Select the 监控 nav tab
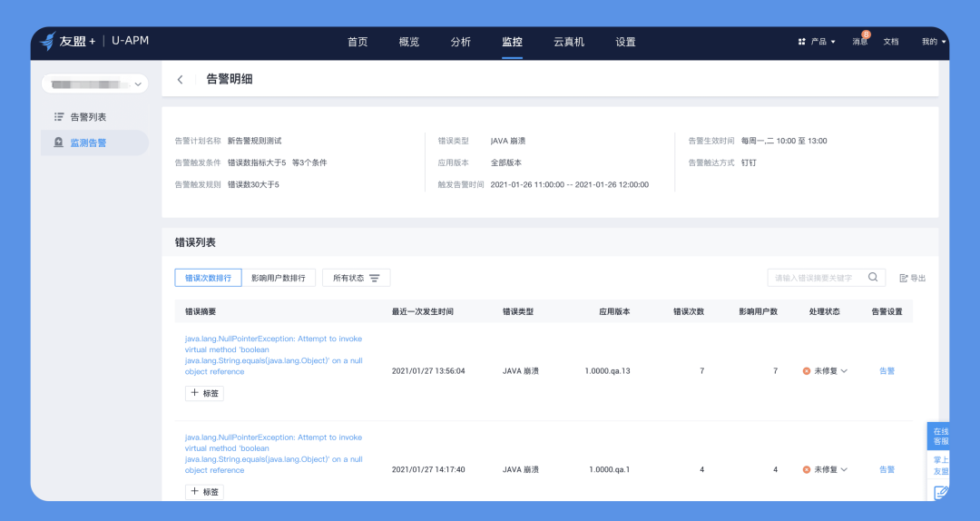The width and height of the screenshot is (980, 521). pos(512,42)
